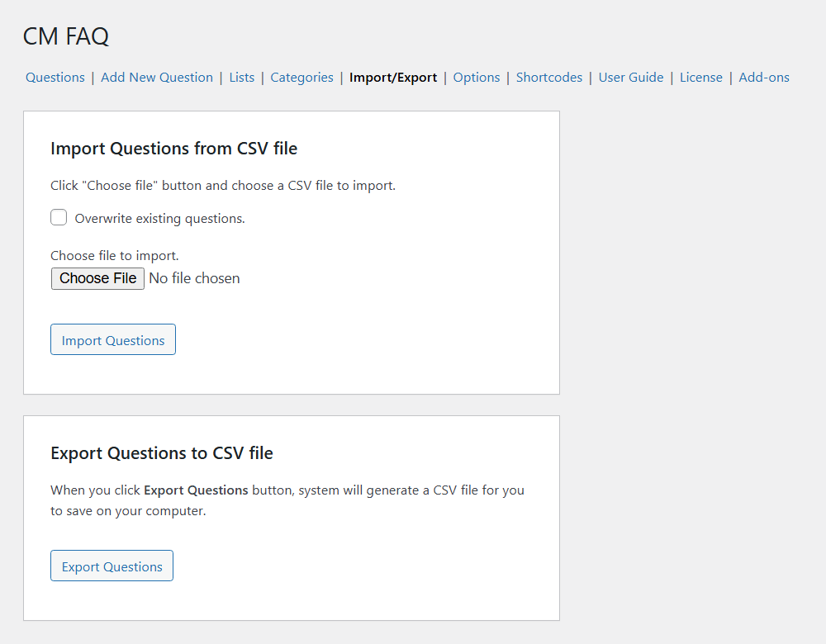Select the Import/Export tab

coord(393,78)
